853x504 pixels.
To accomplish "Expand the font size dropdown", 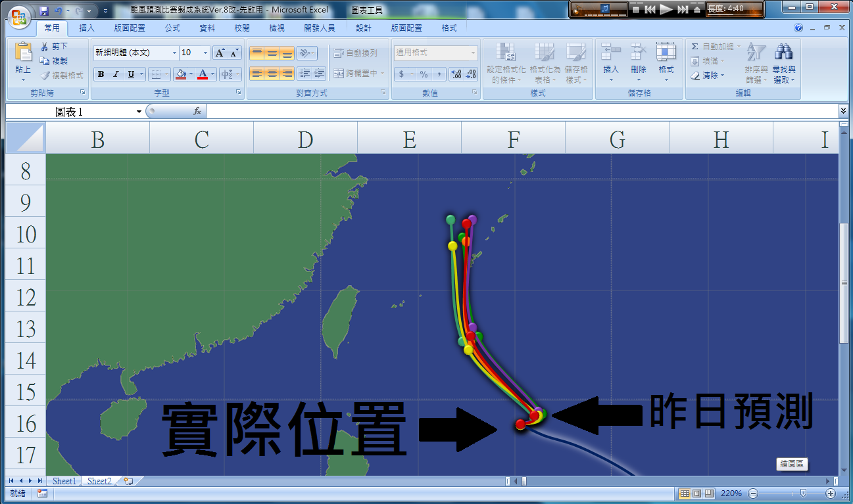I will [206, 53].
